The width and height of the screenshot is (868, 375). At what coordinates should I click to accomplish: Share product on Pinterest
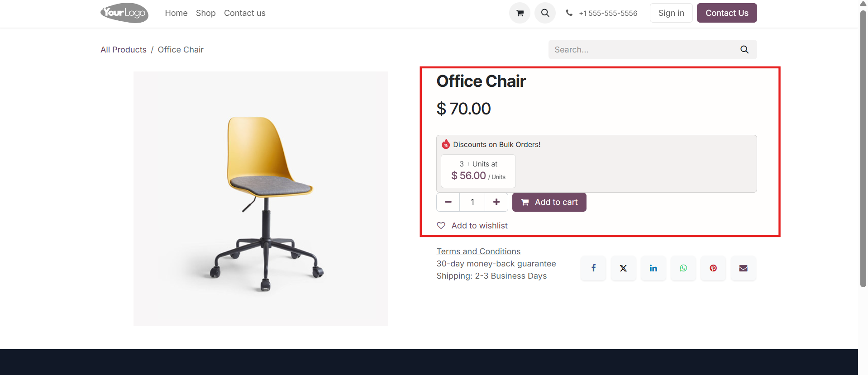[713, 268]
